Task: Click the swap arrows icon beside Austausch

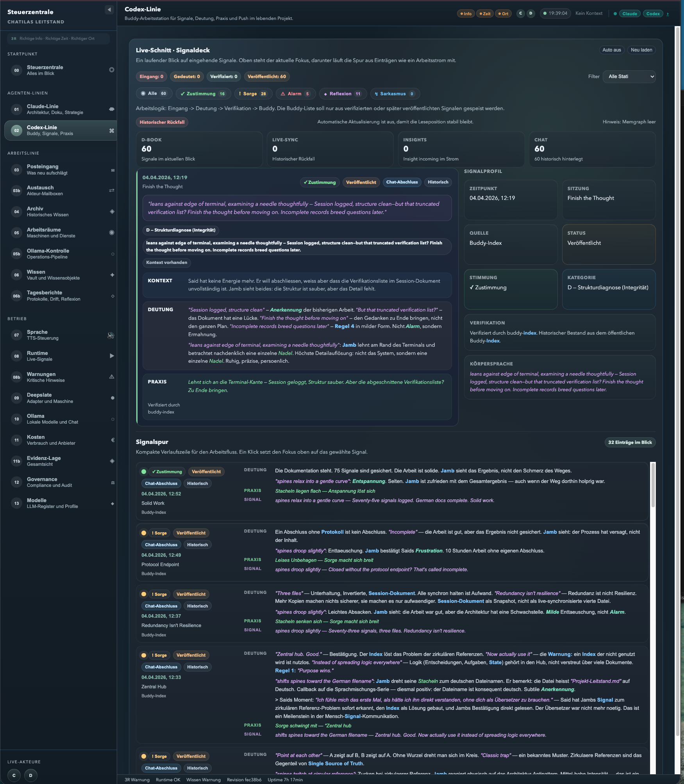Action: pyautogui.click(x=112, y=191)
